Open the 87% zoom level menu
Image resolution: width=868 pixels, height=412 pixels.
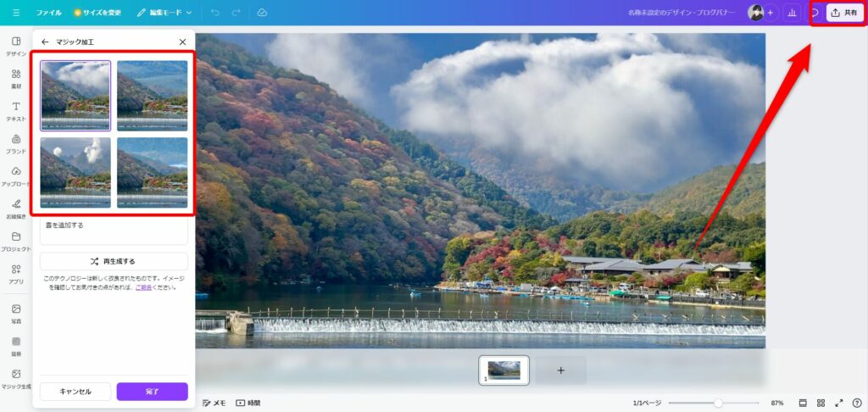pos(777,404)
